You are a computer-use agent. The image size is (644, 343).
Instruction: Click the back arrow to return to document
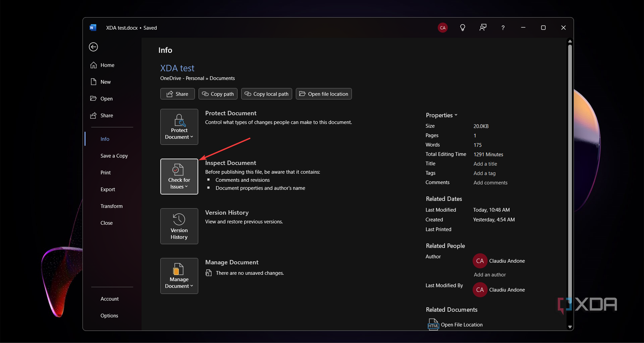point(93,47)
